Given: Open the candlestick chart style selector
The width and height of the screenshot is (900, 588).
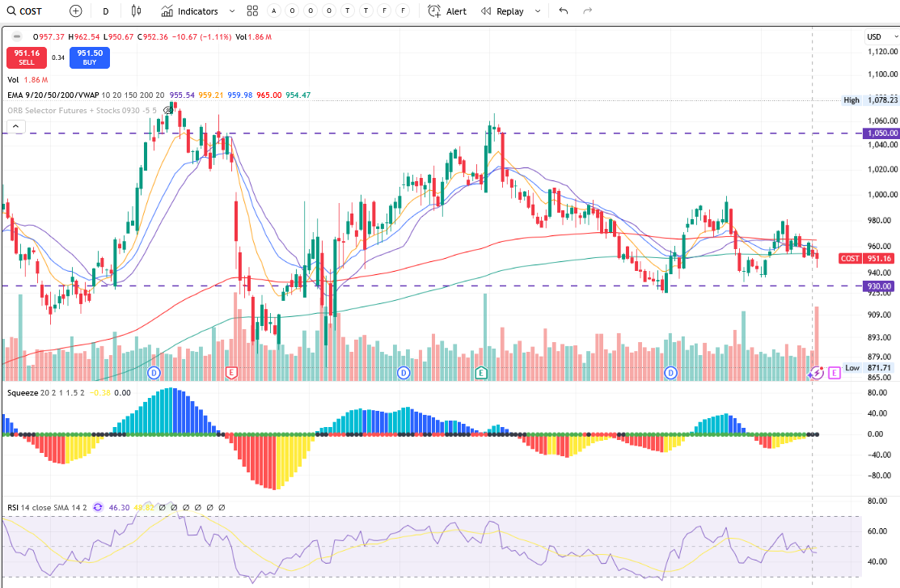Looking at the screenshot, I should click(135, 11).
